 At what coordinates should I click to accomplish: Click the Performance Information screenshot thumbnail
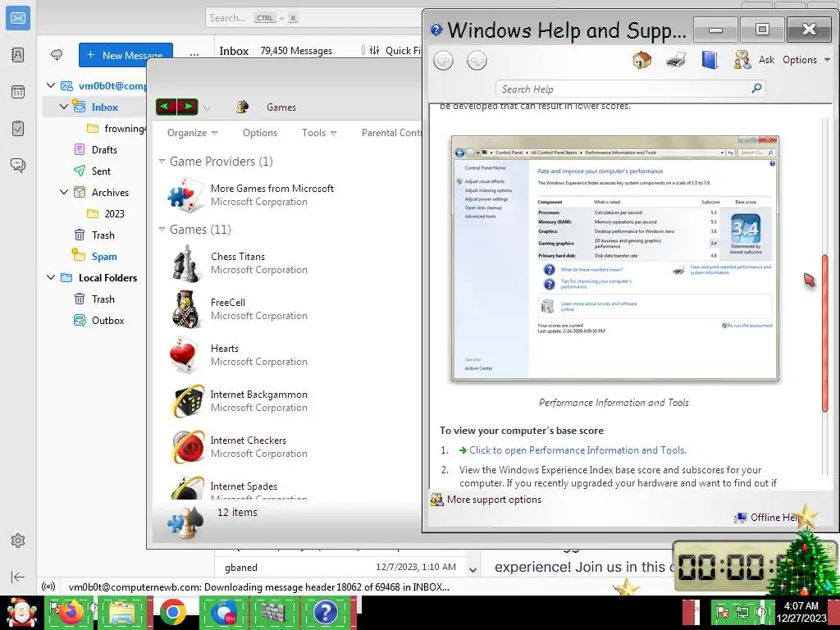point(614,258)
